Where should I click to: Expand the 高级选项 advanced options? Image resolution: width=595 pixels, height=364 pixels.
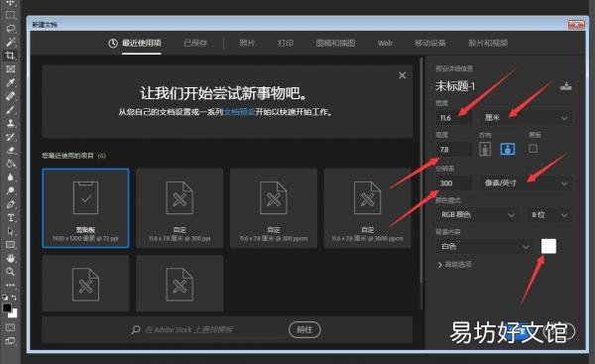(x=454, y=265)
